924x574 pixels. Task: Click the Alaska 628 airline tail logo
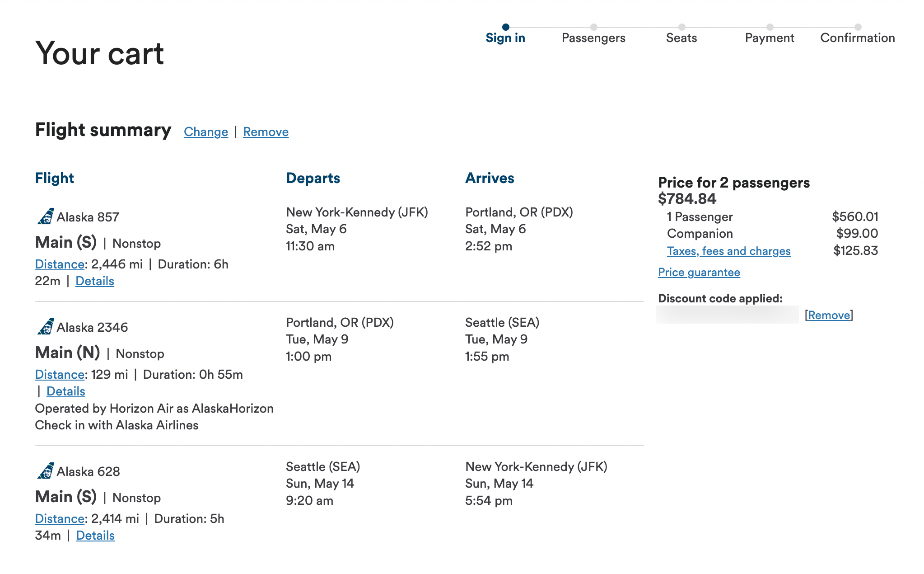(45, 470)
